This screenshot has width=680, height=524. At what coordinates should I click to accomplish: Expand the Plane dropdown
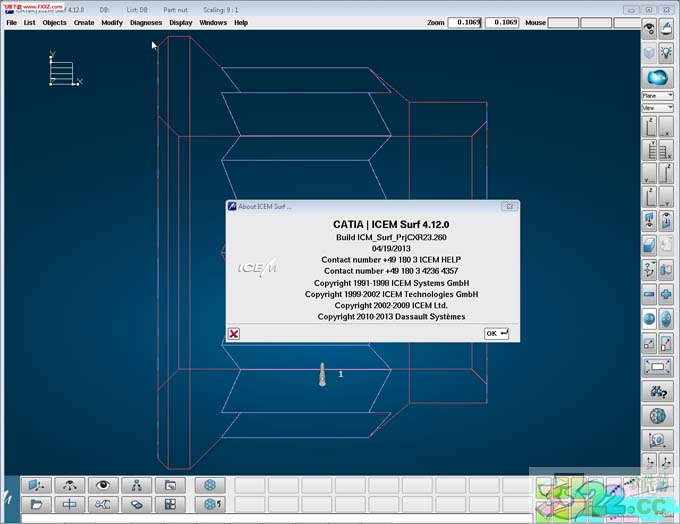[x=656, y=96]
